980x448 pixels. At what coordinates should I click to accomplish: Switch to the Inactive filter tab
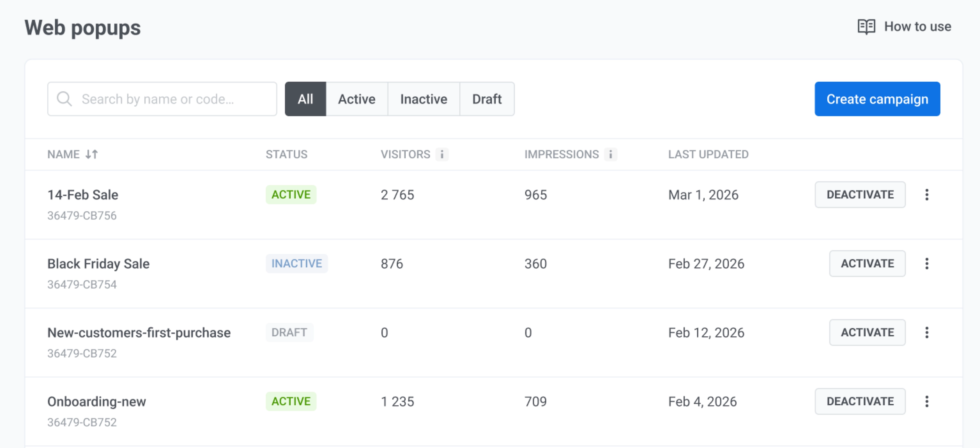point(424,99)
